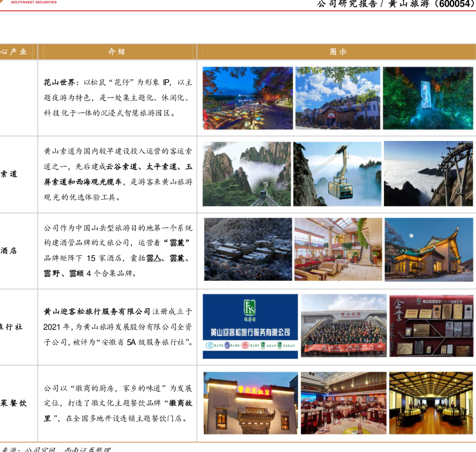
Task: Select the 酒店 row label
Action: [9, 250]
